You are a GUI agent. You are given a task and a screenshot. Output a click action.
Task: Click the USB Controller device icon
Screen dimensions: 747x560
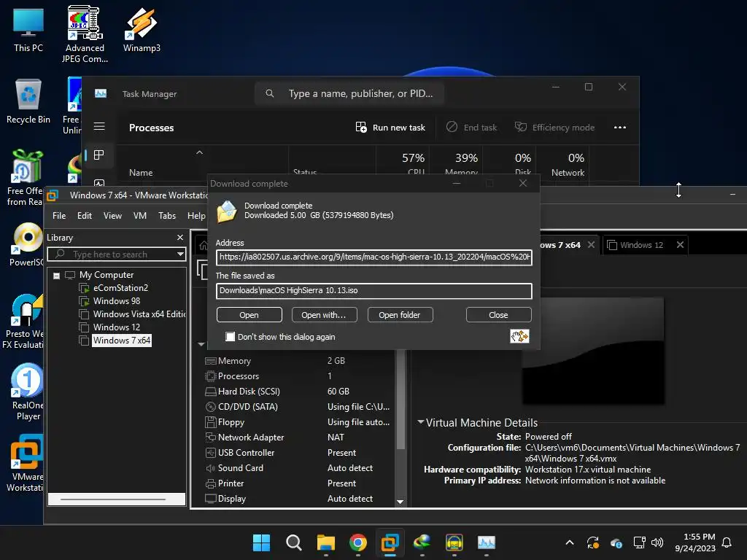[x=211, y=453]
